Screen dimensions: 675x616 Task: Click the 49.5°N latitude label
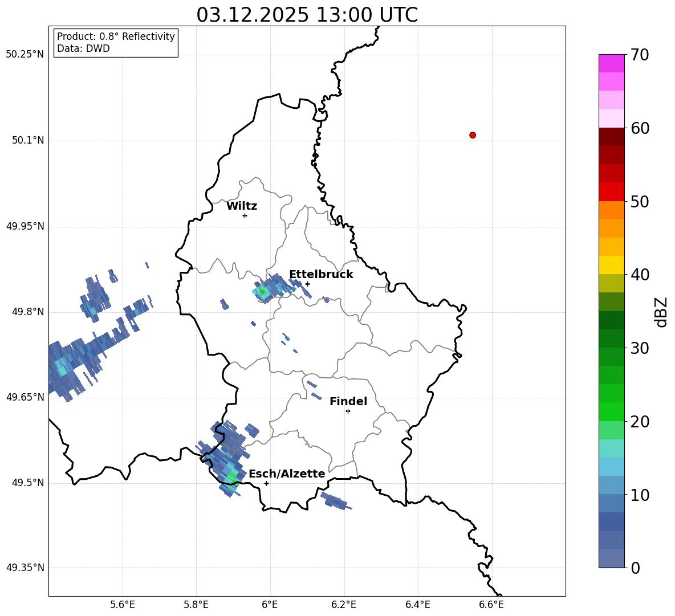point(29,483)
